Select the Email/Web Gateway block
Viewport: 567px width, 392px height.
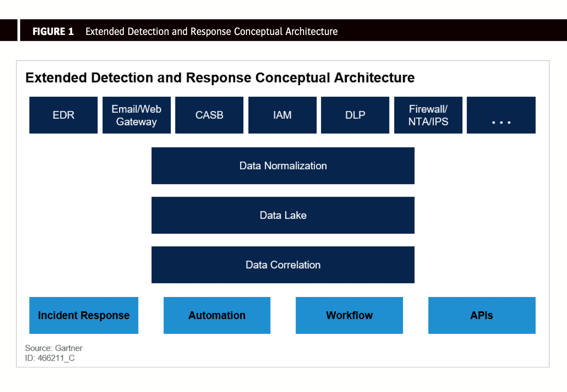coord(137,115)
